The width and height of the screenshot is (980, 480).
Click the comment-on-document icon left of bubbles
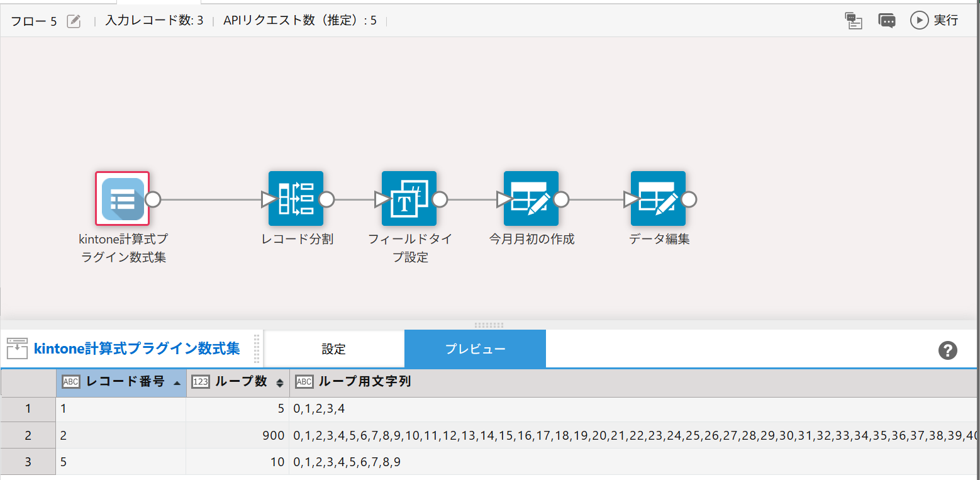(x=853, y=21)
